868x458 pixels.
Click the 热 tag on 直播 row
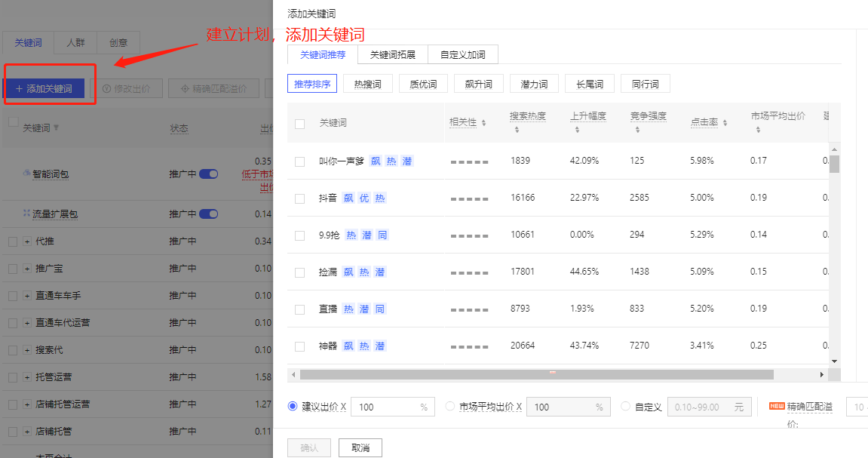(348, 309)
